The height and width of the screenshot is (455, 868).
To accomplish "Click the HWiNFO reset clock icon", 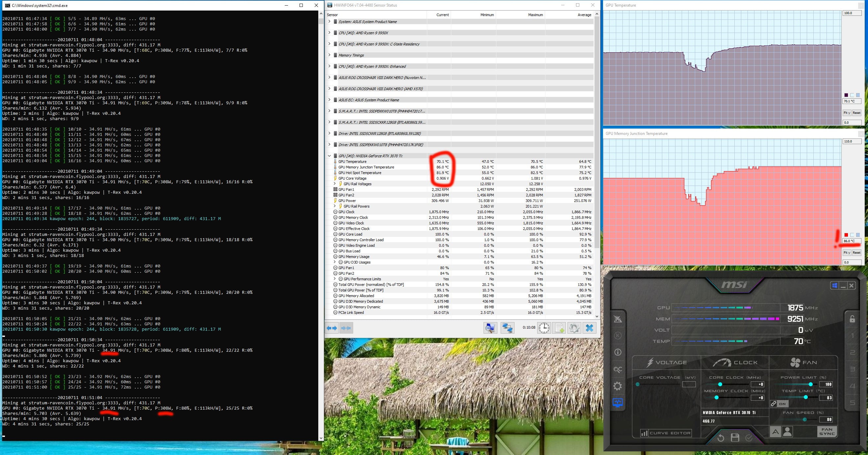I will coord(544,328).
